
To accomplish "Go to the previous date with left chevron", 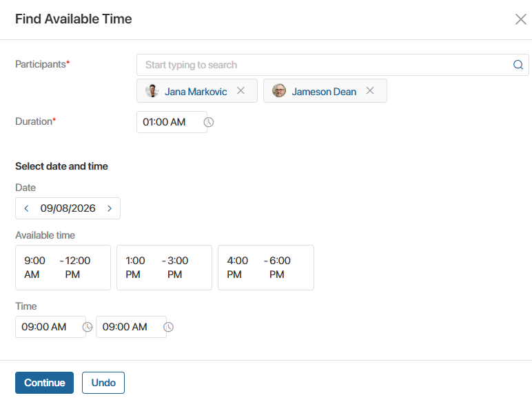I will (x=26, y=208).
